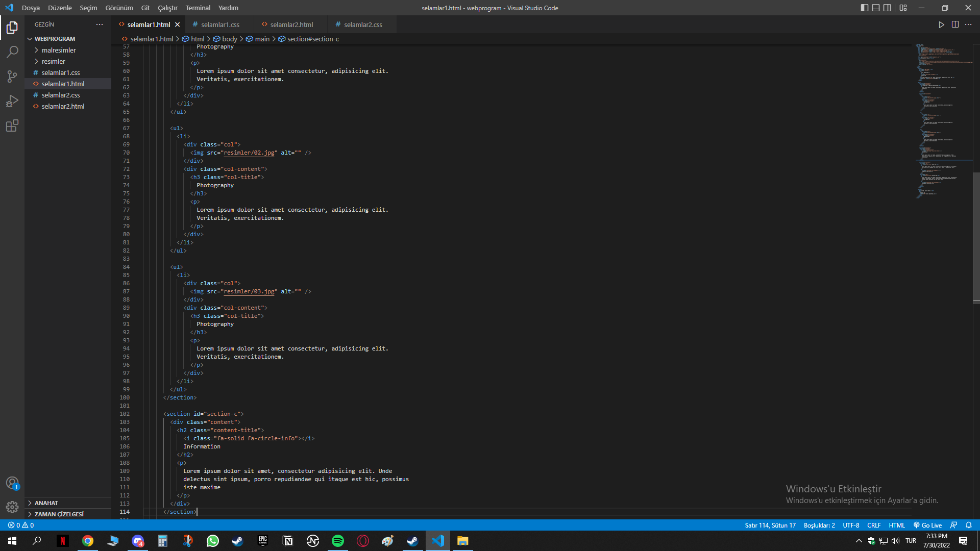Image resolution: width=980 pixels, height=551 pixels.
Task: Open Opera browser from the taskbar
Action: click(x=363, y=541)
